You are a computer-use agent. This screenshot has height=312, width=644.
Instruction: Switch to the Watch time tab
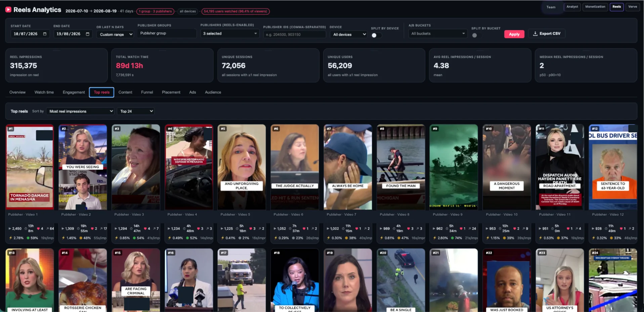(44, 92)
